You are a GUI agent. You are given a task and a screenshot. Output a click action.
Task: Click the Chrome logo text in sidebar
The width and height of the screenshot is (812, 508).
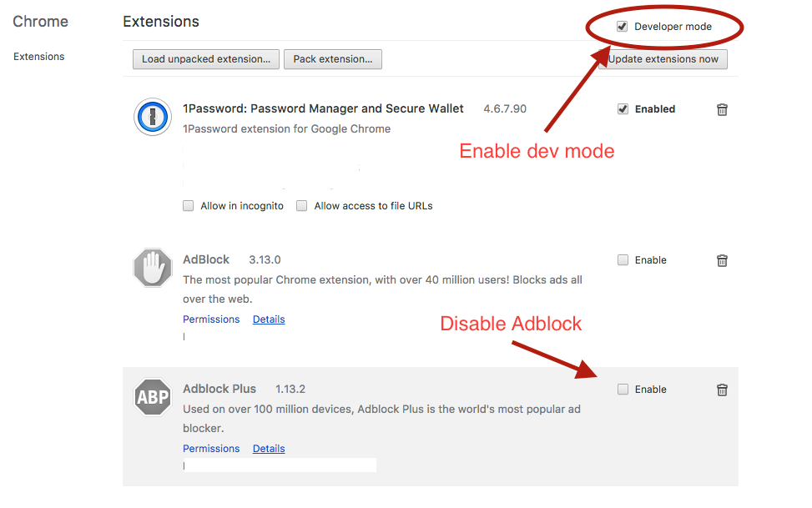click(40, 21)
